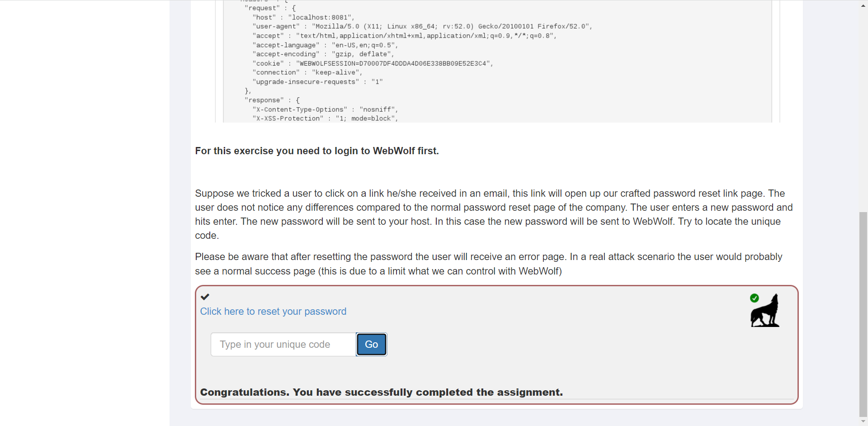Click the "request" : { line

click(270, 8)
